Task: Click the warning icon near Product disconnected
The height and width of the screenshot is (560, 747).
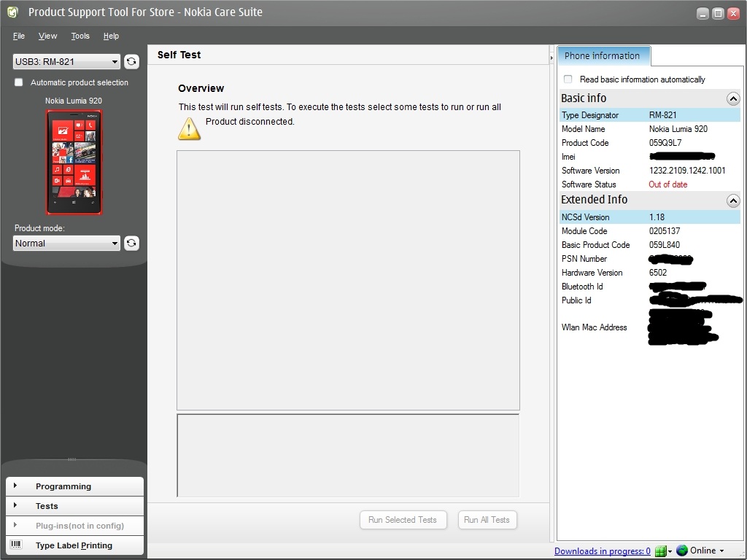Action: click(x=189, y=128)
